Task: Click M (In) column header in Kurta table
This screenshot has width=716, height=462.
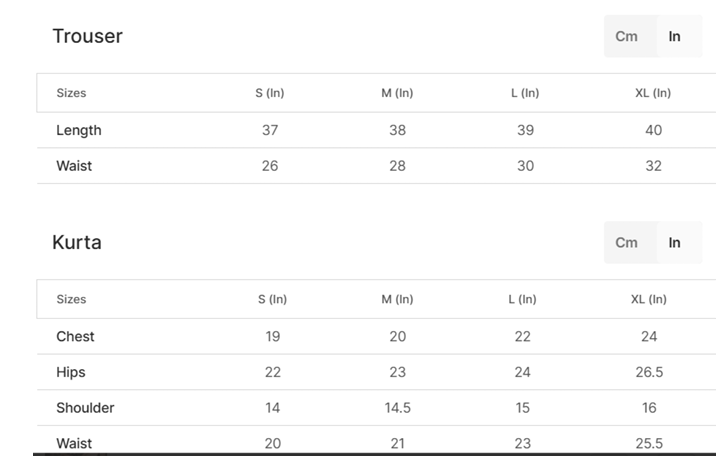Action: pyautogui.click(x=397, y=299)
